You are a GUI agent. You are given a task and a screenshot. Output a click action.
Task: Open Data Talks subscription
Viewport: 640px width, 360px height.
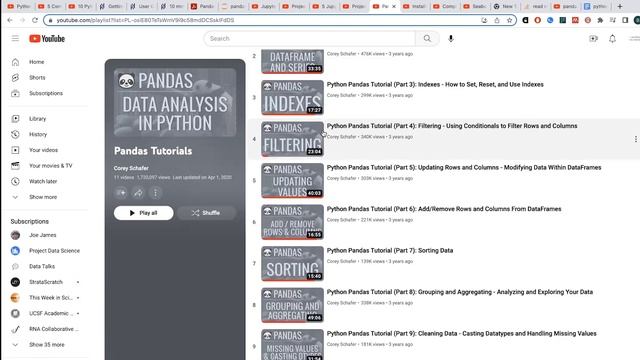point(42,267)
